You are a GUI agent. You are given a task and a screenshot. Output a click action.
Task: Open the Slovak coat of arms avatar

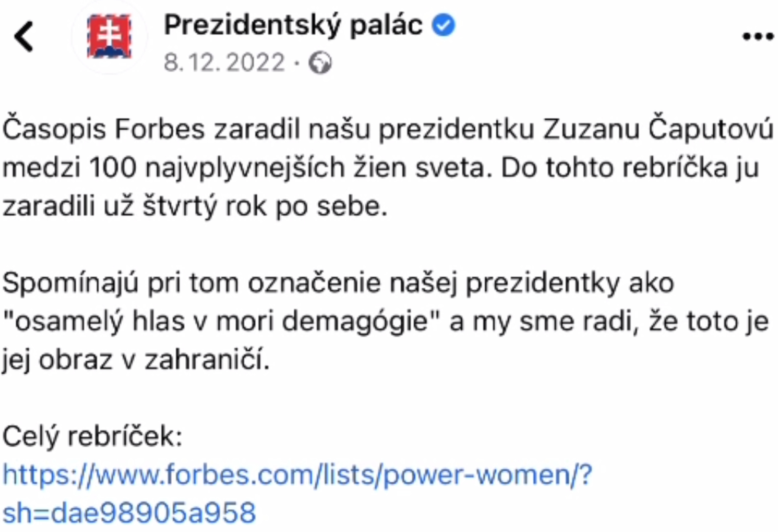click(109, 36)
